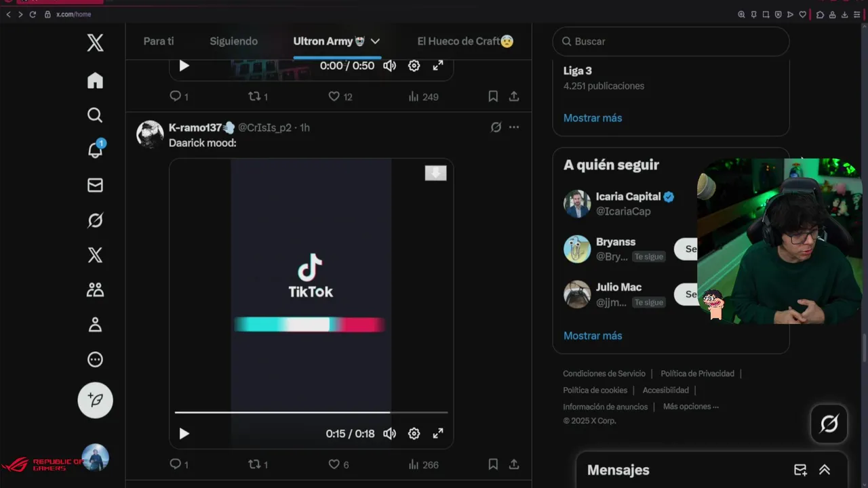868x488 pixels.
Task: Click the round compose Post button
Action: (x=95, y=400)
